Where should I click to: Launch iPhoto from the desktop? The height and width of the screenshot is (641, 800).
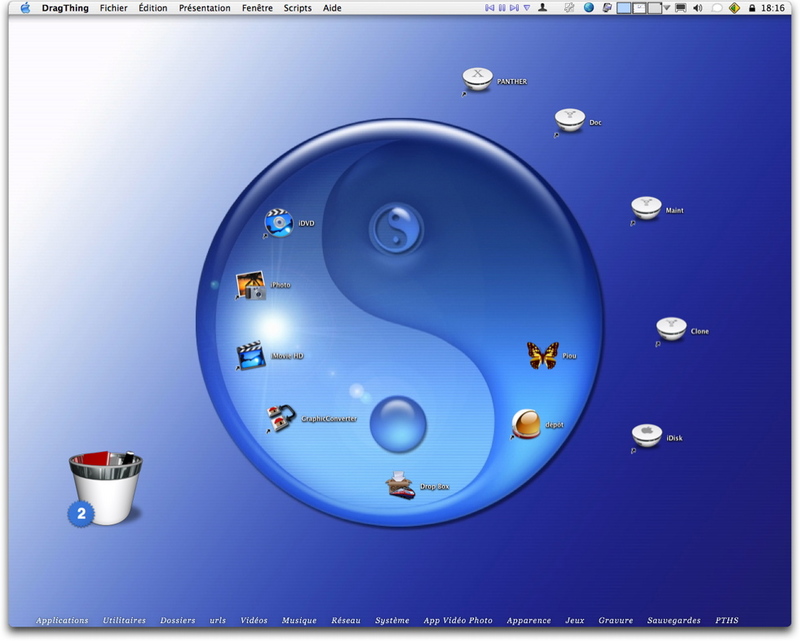point(251,285)
